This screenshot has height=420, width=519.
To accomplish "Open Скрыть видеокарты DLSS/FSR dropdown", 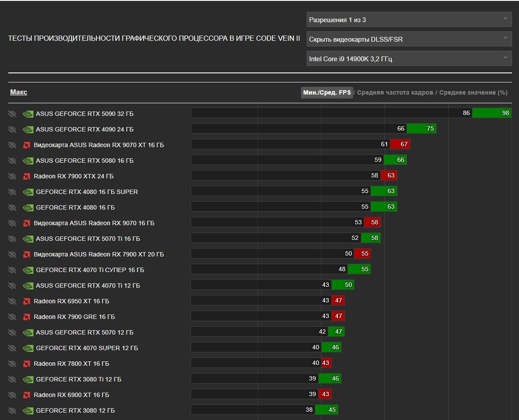I will click(x=409, y=39).
